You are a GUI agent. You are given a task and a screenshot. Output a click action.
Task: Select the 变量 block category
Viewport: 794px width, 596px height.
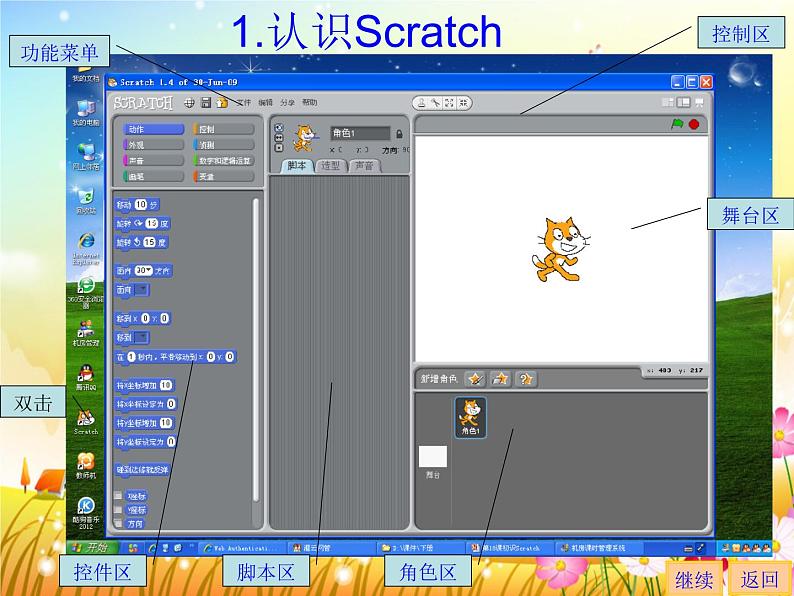223,177
